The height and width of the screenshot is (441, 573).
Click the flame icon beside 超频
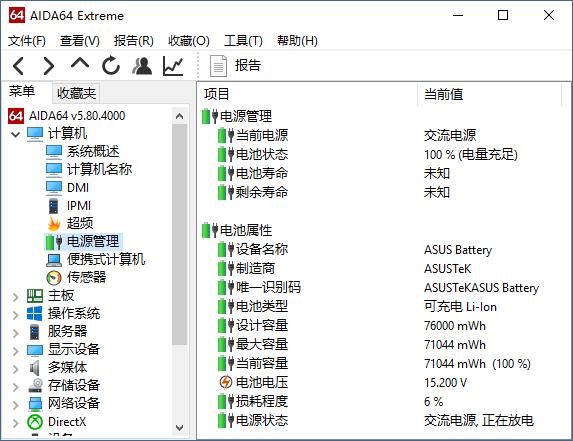pyautogui.click(x=54, y=224)
